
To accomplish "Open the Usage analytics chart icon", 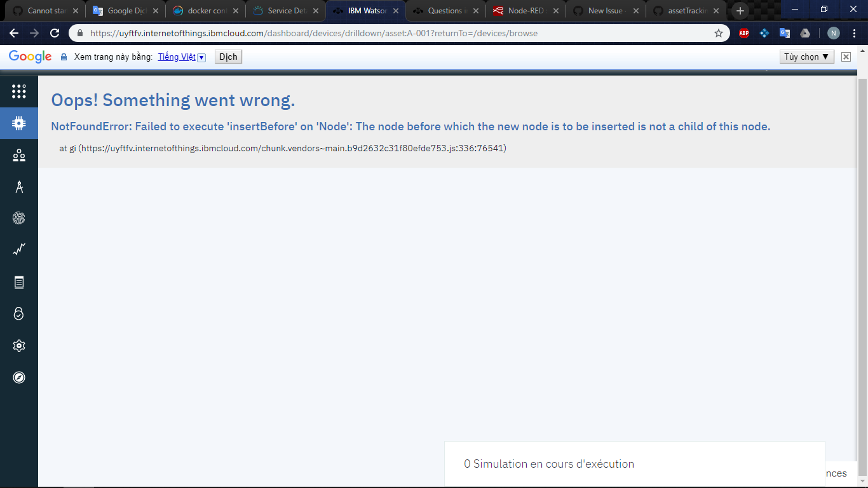I will click(x=19, y=249).
